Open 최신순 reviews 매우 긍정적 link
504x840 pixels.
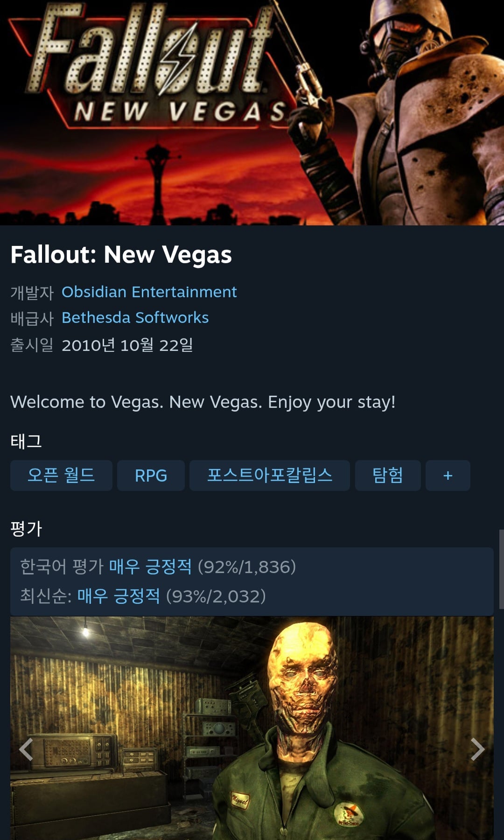tap(119, 596)
